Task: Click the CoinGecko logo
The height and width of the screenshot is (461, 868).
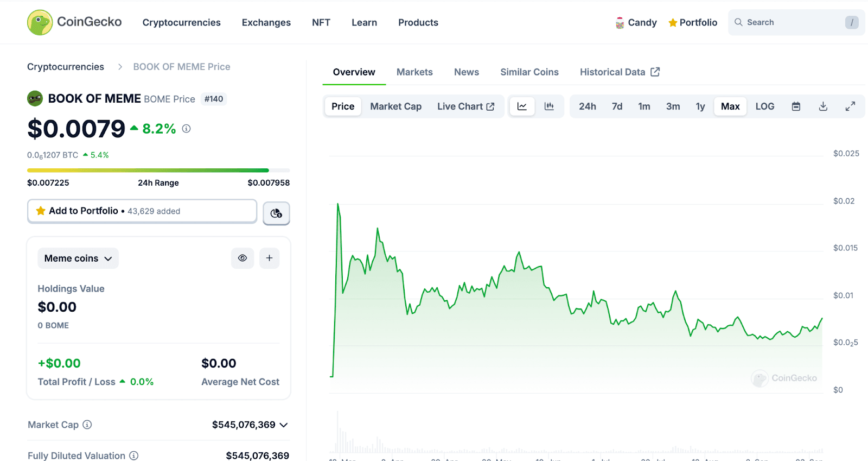Action: coord(74,22)
